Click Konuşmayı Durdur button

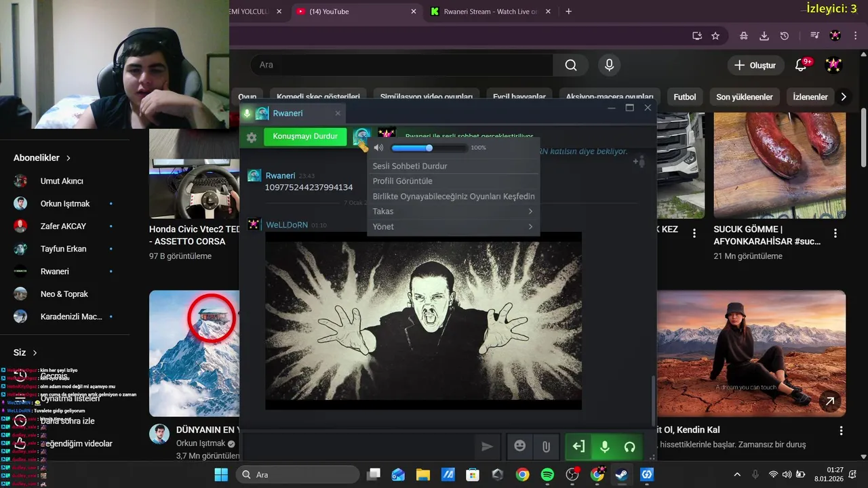(305, 136)
